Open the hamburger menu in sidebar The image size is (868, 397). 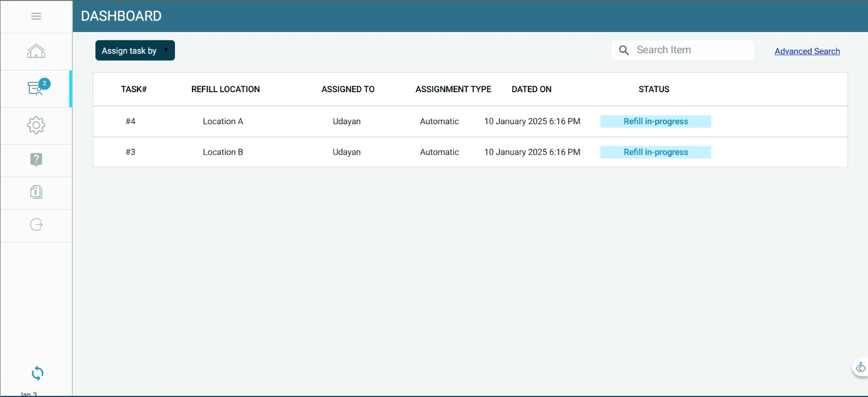pos(36,17)
